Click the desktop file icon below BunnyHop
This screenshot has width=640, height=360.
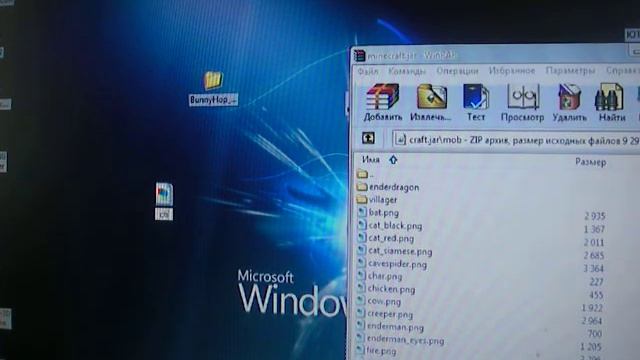[x=164, y=201]
